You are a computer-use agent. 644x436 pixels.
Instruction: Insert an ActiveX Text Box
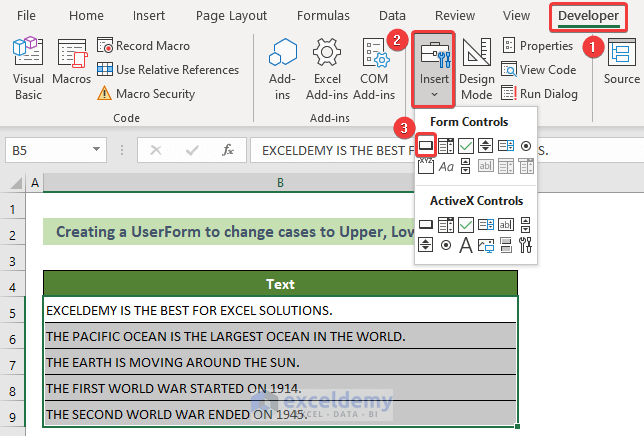(x=506, y=225)
